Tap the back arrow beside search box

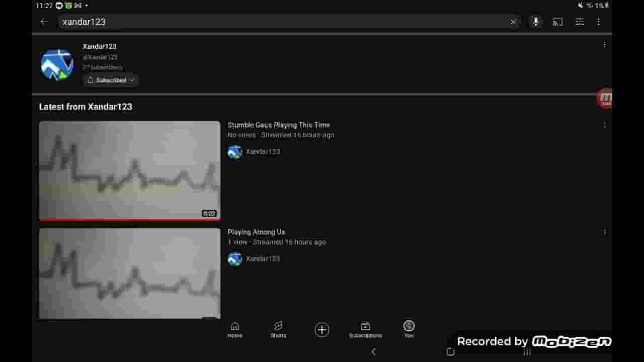pyautogui.click(x=44, y=22)
